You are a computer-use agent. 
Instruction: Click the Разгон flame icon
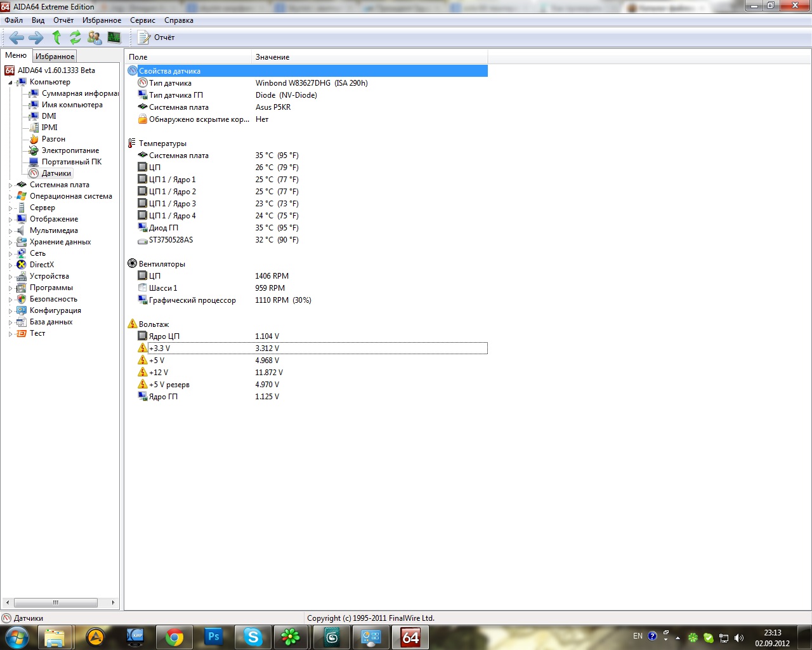click(34, 139)
